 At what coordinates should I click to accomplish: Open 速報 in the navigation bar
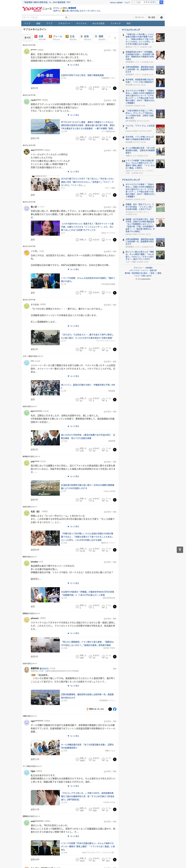[38, 24]
